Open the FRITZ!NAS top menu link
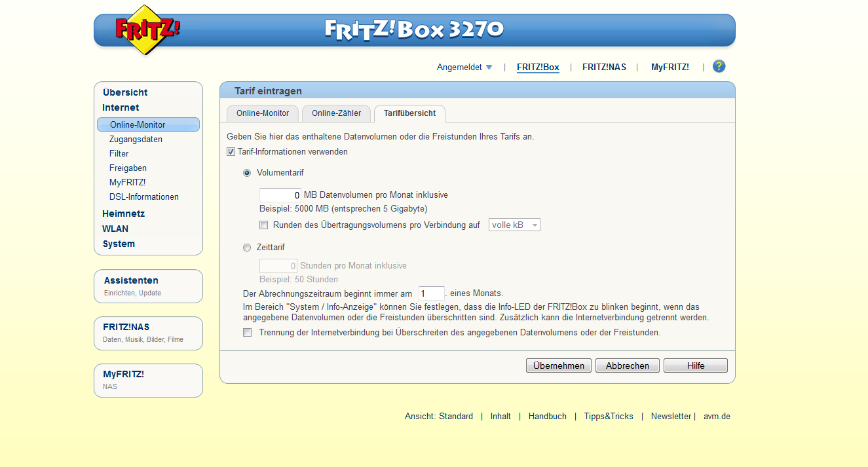This screenshot has width=868, height=467. pos(604,67)
